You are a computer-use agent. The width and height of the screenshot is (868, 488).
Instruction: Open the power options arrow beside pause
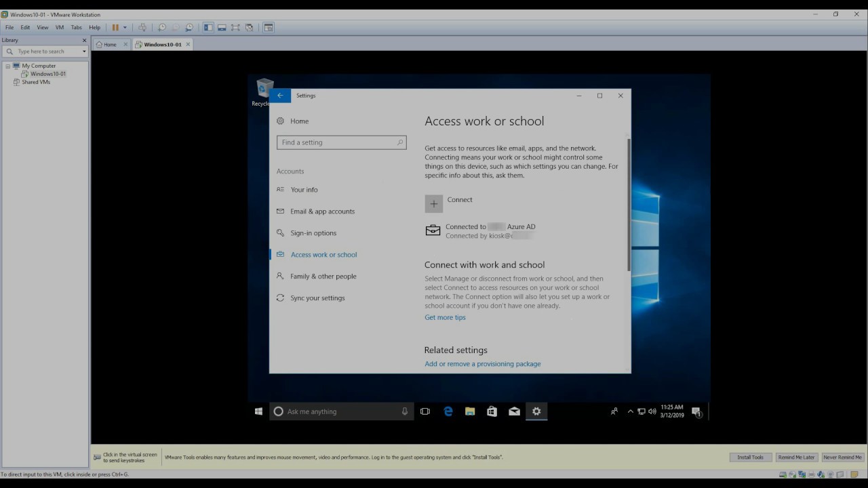click(x=125, y=28)
